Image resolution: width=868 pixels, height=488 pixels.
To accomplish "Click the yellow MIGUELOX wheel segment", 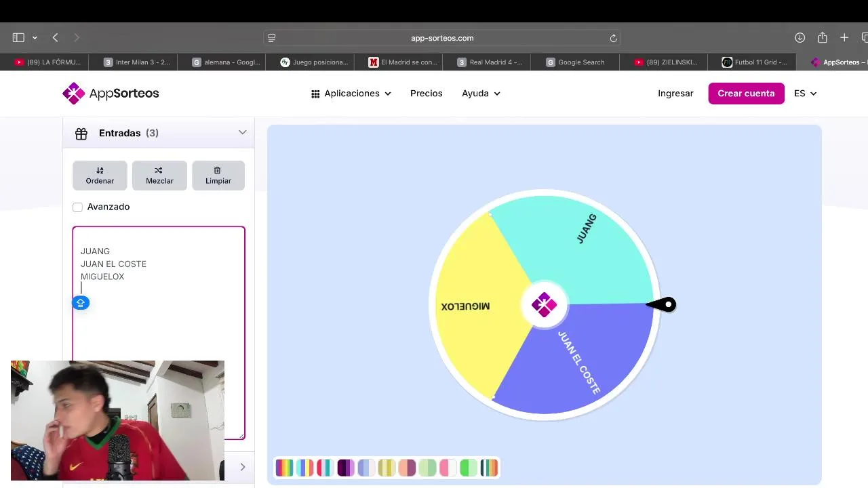I will [x=478, y=305].
